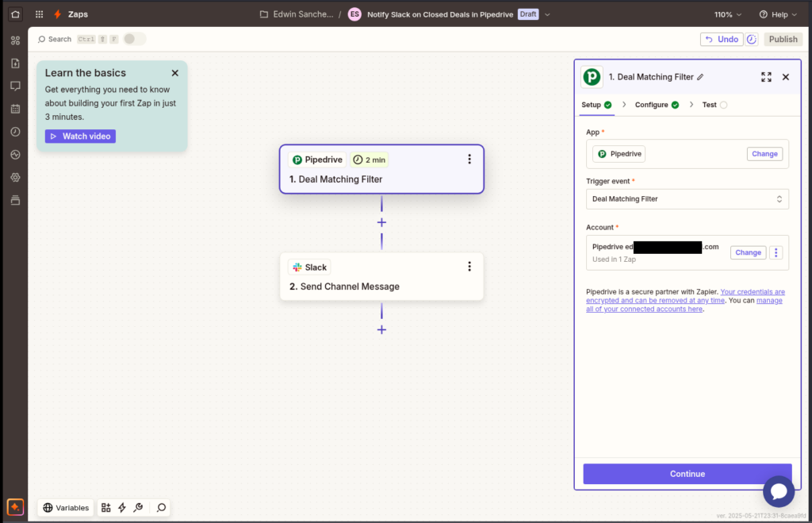The image size is (812, 523).
Task: Open the 110% zoom dropdown
Action: (x=728, y=14)
